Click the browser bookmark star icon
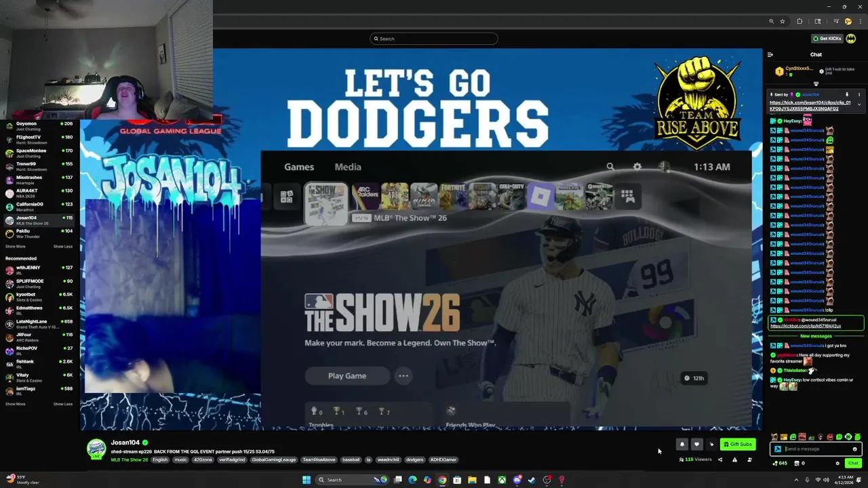Image resolution: width=868 pixels, height=488 pixels. click(x=783, y=22)
